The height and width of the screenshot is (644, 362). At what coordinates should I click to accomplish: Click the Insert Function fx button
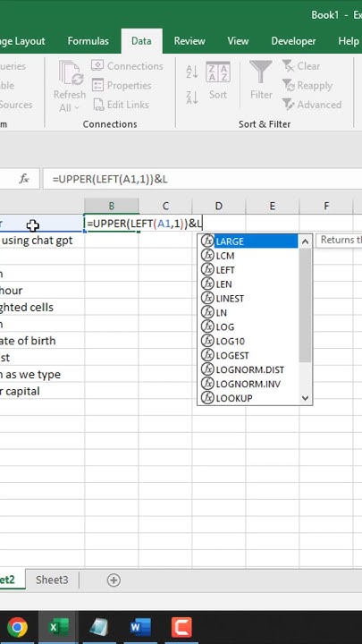pos(24,179)
